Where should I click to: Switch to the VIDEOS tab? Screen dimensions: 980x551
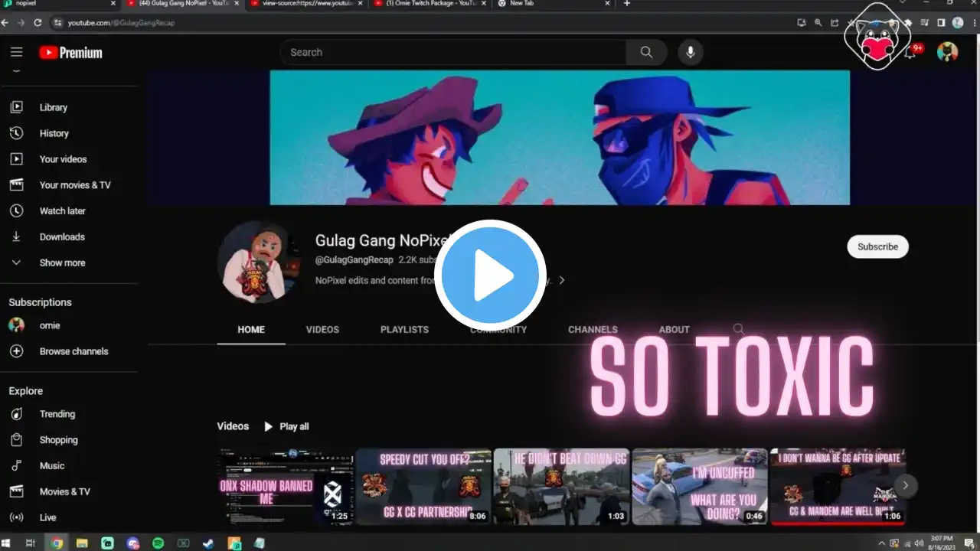click(x=322, y=330)
